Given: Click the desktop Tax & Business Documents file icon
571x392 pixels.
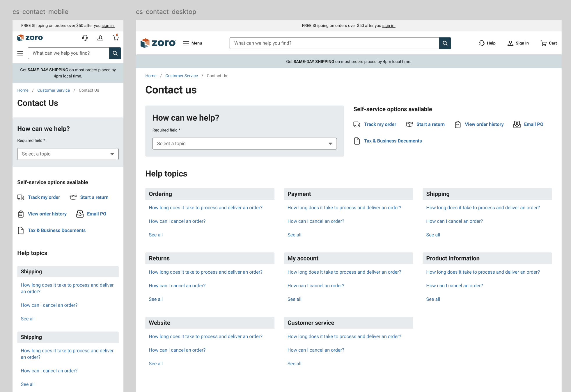Looking at the screenshot, I should pyautogui.click(x=357, y=141).
